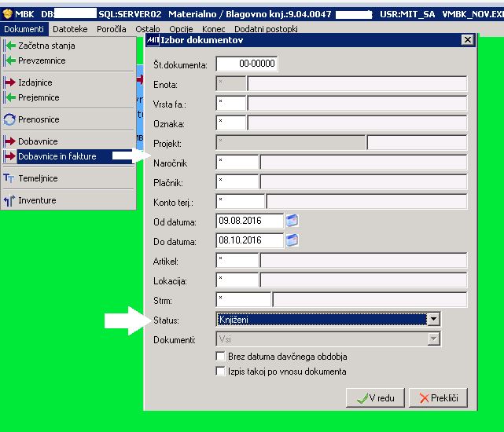Toggle Izpis takoj po vnosu dokumenta
This screenshot has height=432, width=504.
click(x=220, y=372)
